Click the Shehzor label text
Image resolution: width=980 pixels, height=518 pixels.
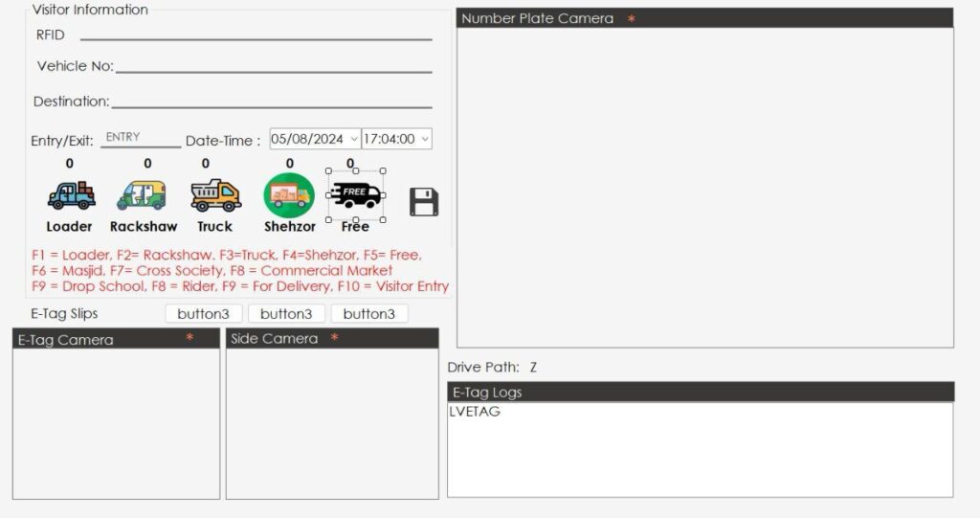pyautogui.click(x=290, y=227)
